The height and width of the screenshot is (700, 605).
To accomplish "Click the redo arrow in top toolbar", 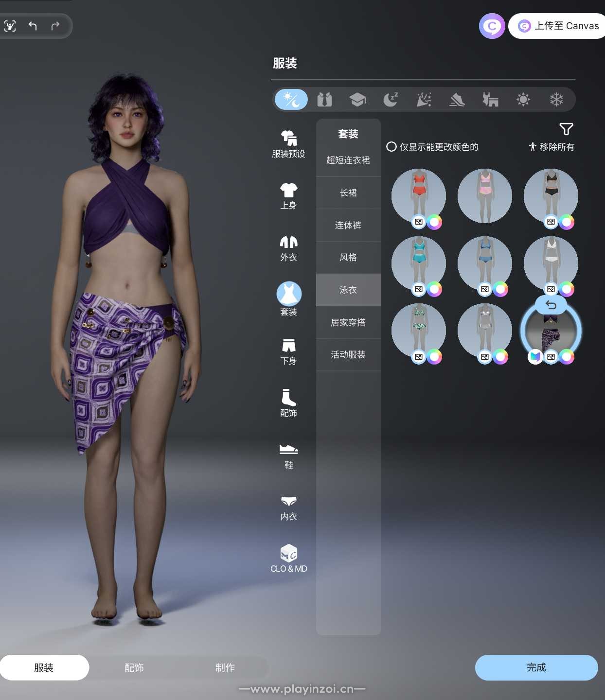I will (55, 26).
